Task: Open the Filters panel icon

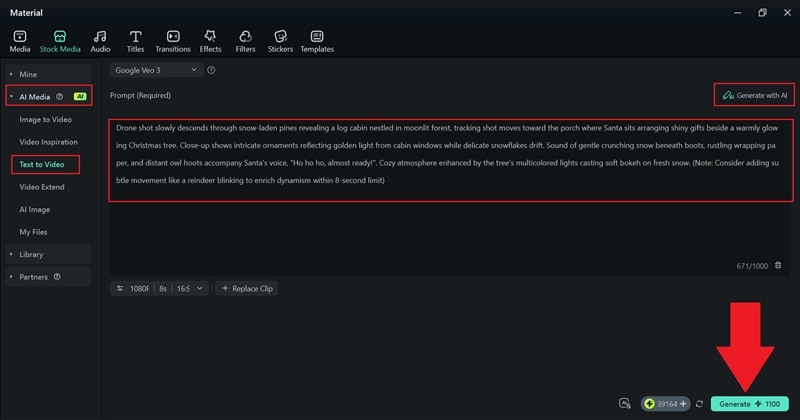Action: click(x=245, y=41)
